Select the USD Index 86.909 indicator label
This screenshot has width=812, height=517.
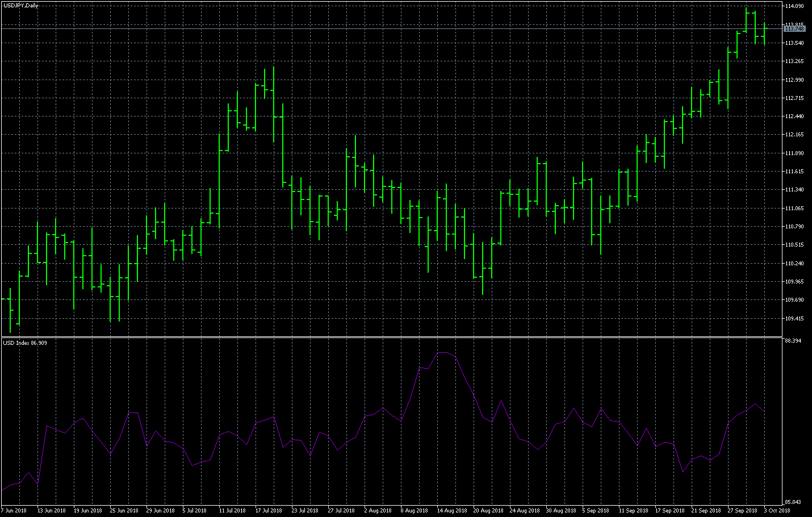point(25,343)
